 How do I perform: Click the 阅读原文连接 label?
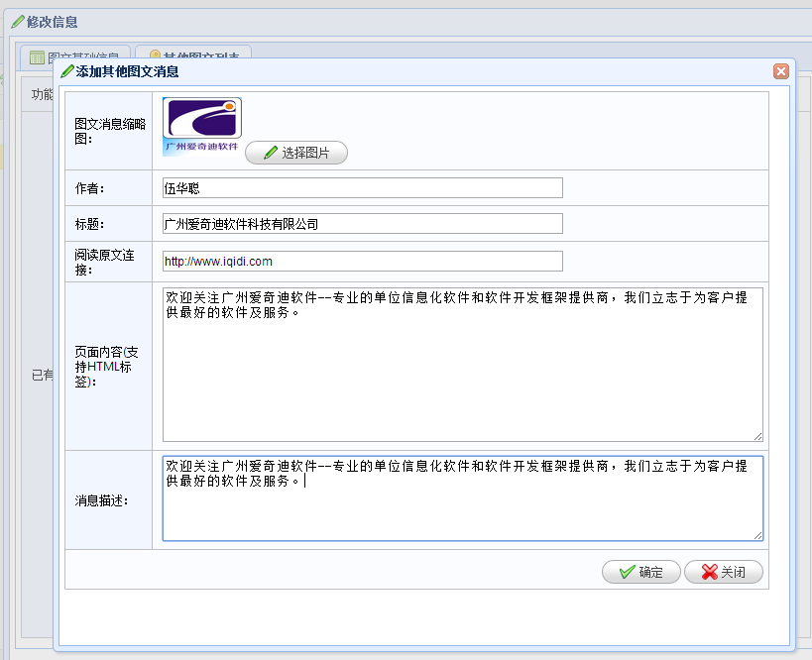[105, 262]
